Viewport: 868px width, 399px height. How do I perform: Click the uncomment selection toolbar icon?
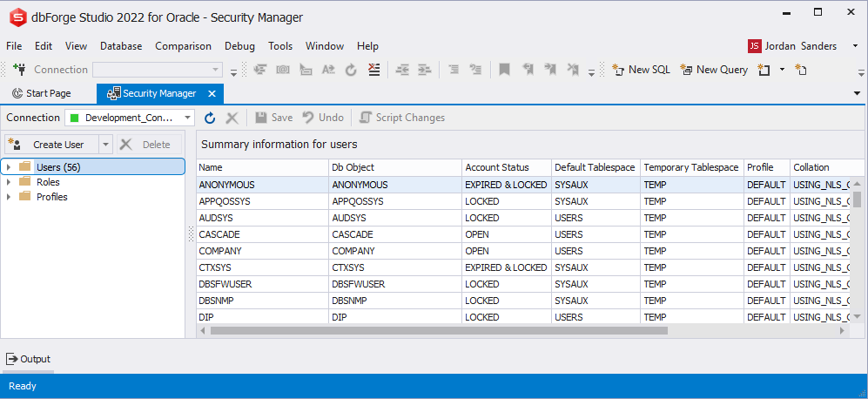click(475, 70)
